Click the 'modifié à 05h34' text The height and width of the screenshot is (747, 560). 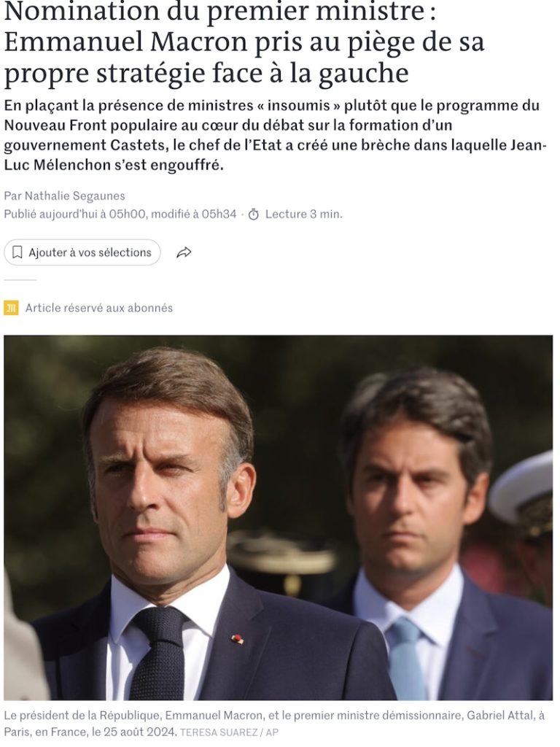pyautogui.click(x=194, y=214)
